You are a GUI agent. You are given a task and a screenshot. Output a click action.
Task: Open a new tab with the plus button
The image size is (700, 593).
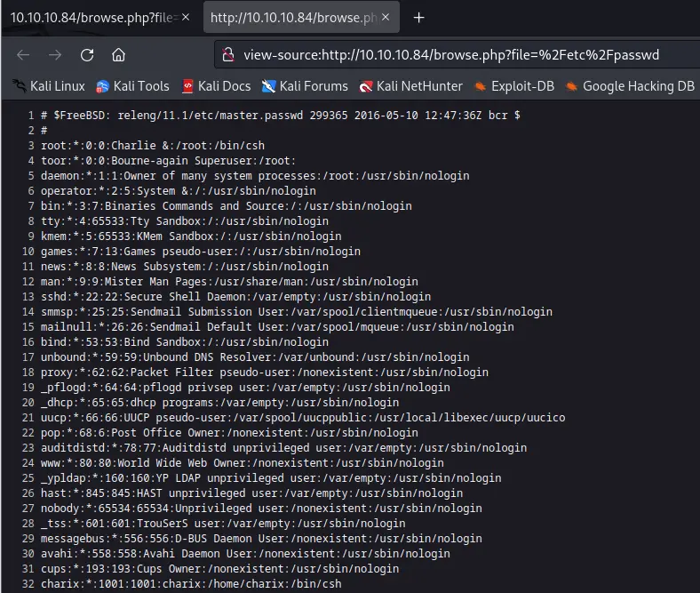[418, 18]
